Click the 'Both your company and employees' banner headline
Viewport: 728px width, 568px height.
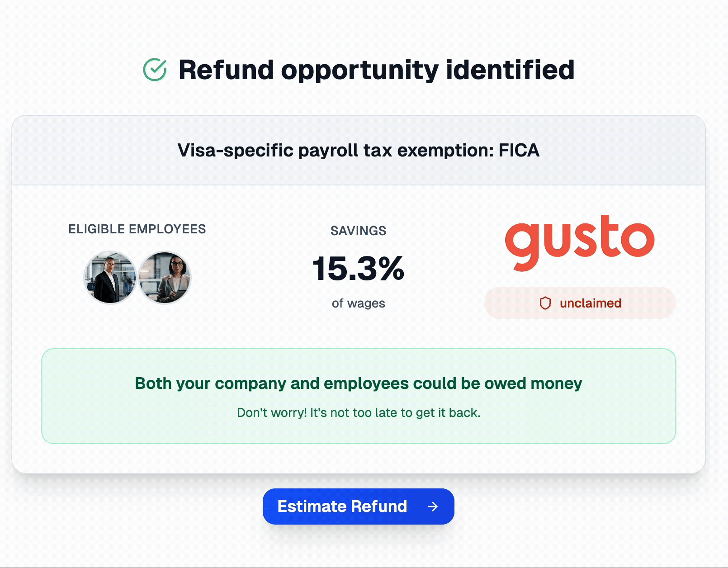pyautogui.click(x=359, y=383)
